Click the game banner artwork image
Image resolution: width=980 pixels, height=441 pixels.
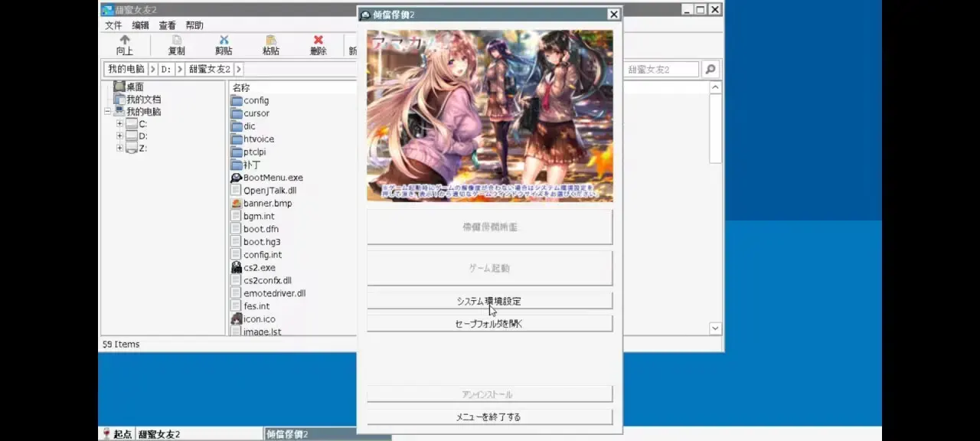489,116
